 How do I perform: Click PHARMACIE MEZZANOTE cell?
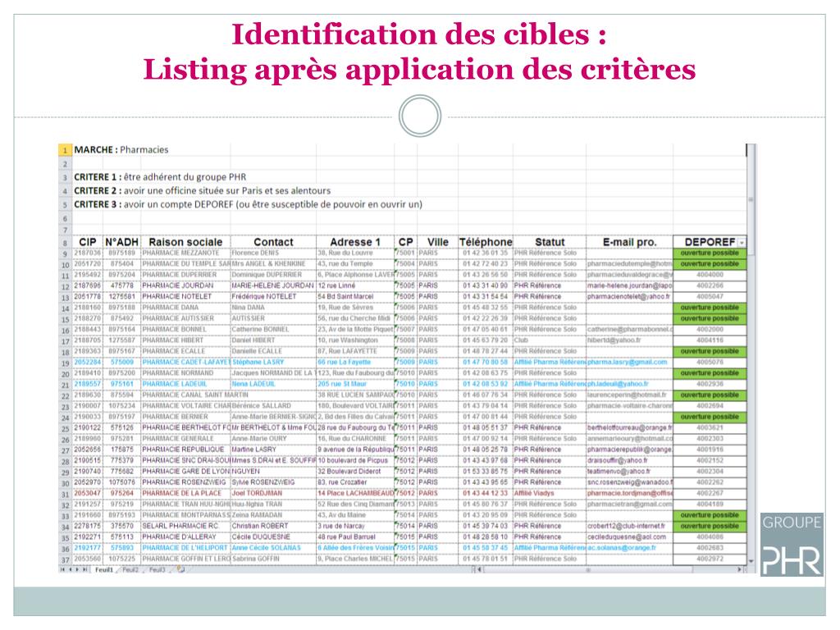pos(185,253)
